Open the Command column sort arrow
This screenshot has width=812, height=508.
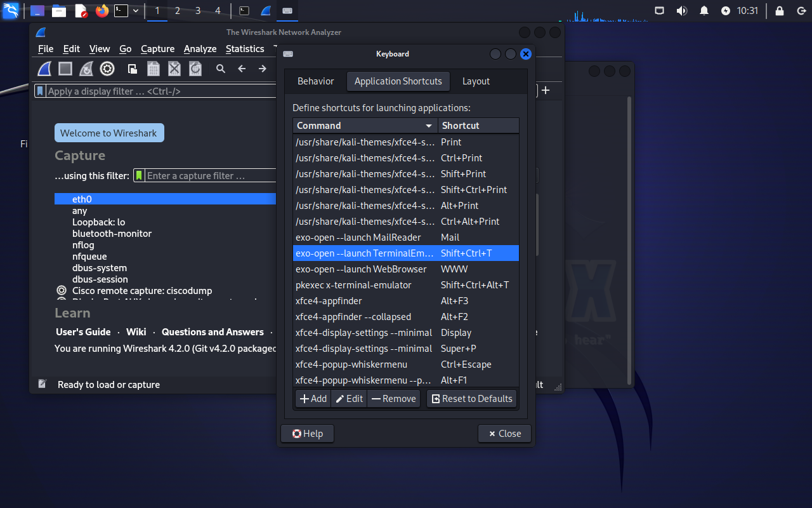click(429, 126)
